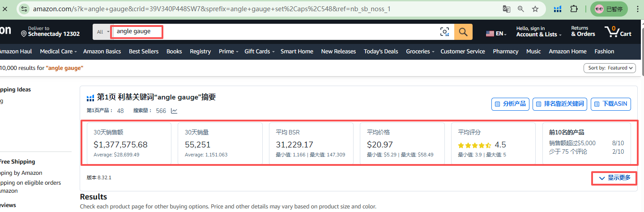Open the All departments search dropdown
644x212 pixels.
(x=102, y=32)
